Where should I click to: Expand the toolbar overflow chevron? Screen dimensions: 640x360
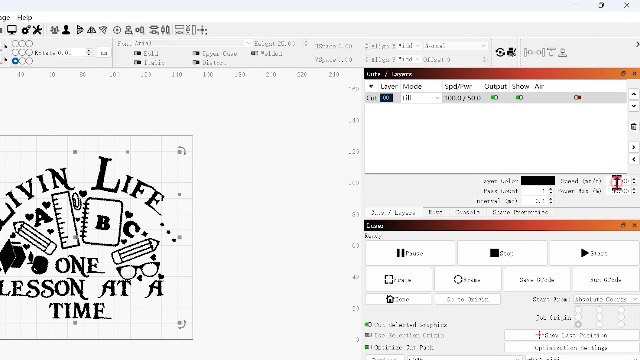click(x=637, y=44)
